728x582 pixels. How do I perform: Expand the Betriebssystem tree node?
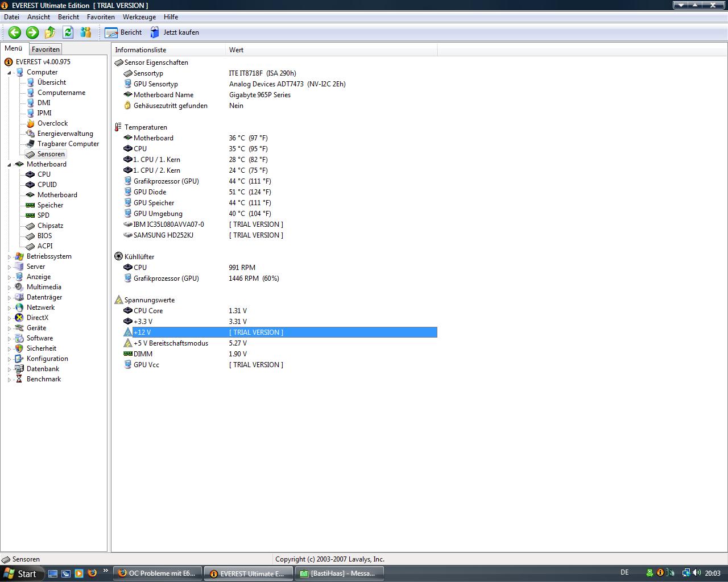click(x=9, y=257)
